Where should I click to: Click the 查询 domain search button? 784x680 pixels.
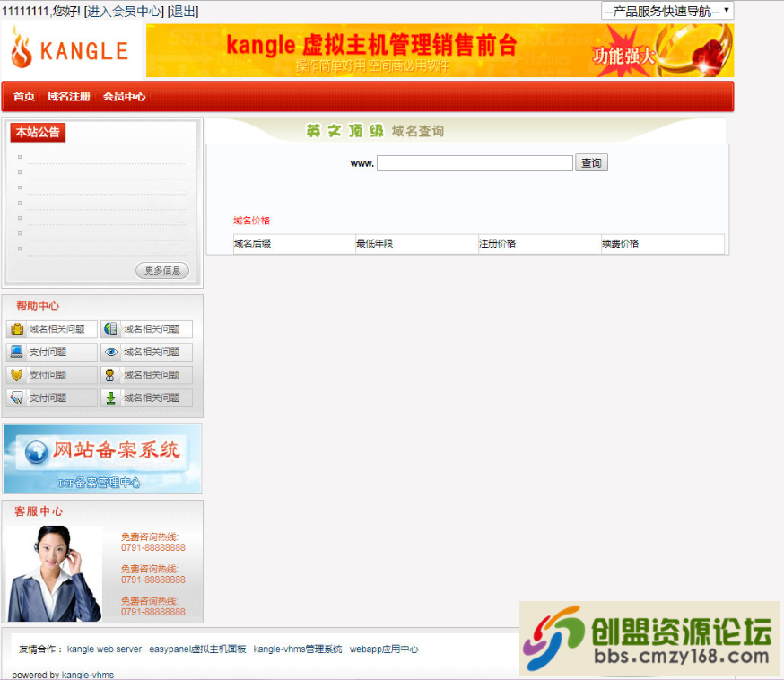click(591, 163)
